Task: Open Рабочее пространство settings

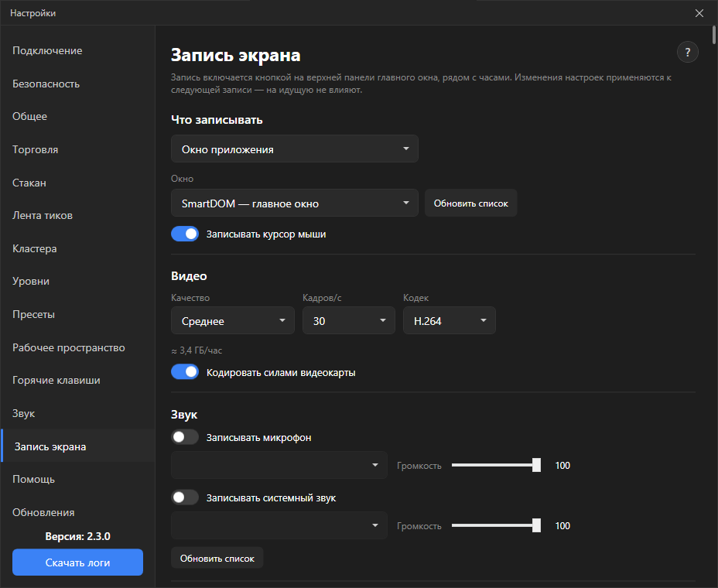Action: tap(78, 347)
